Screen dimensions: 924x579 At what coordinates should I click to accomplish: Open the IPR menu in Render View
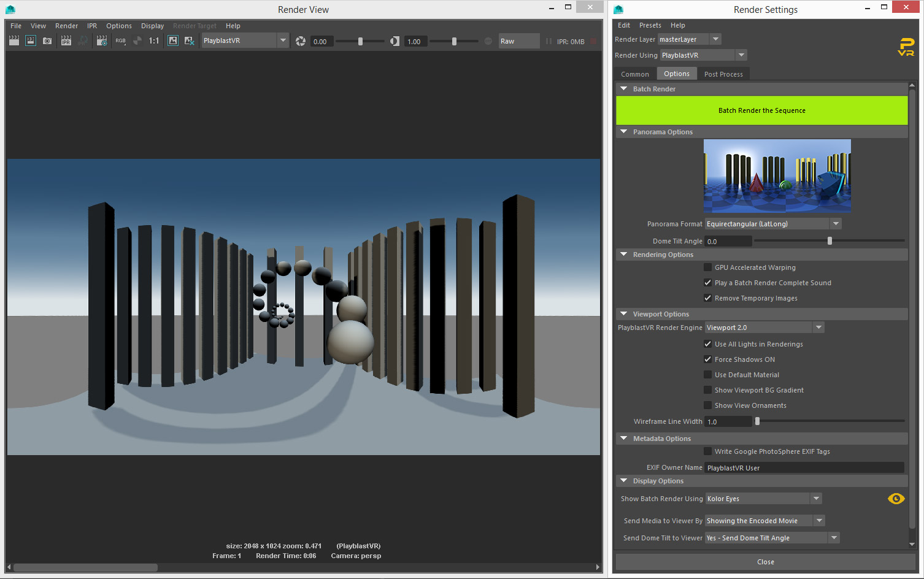(92, 26)
